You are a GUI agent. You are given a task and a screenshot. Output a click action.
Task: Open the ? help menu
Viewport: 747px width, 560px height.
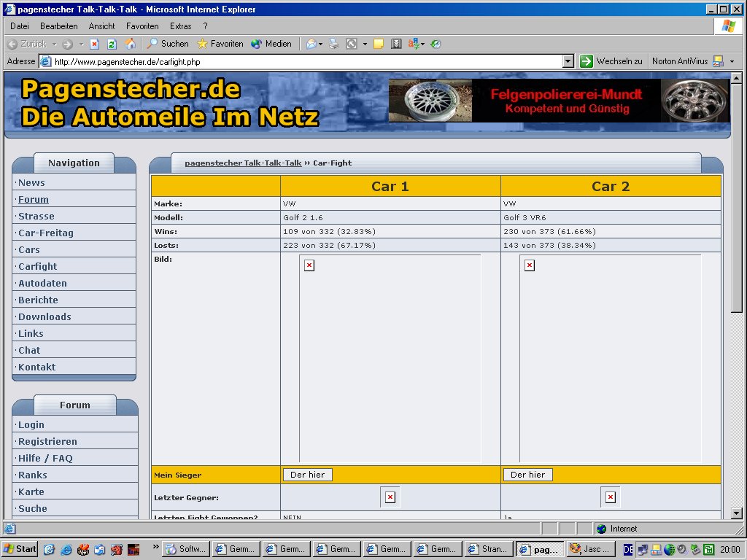pos(205,26)
